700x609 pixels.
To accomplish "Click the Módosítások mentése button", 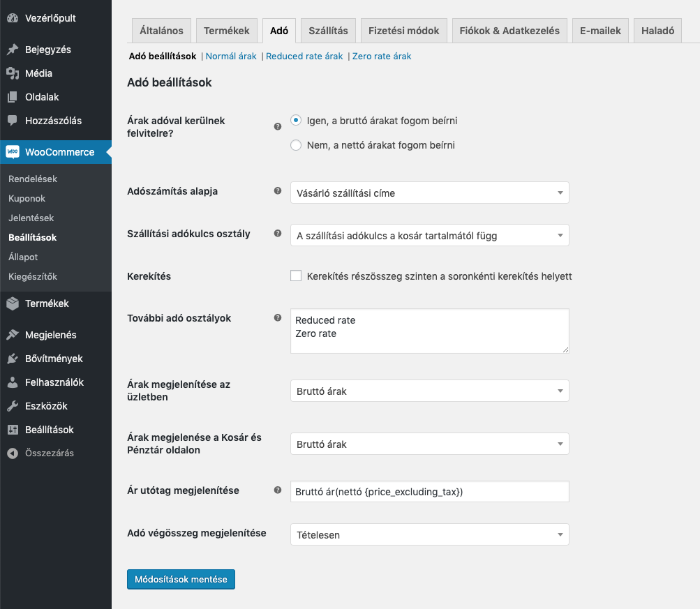I will click(x=181, y=579).
